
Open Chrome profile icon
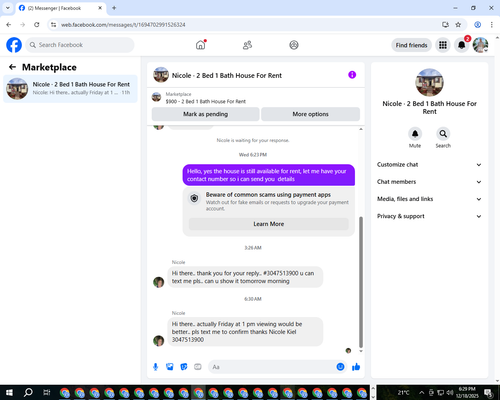pos(477,25)
